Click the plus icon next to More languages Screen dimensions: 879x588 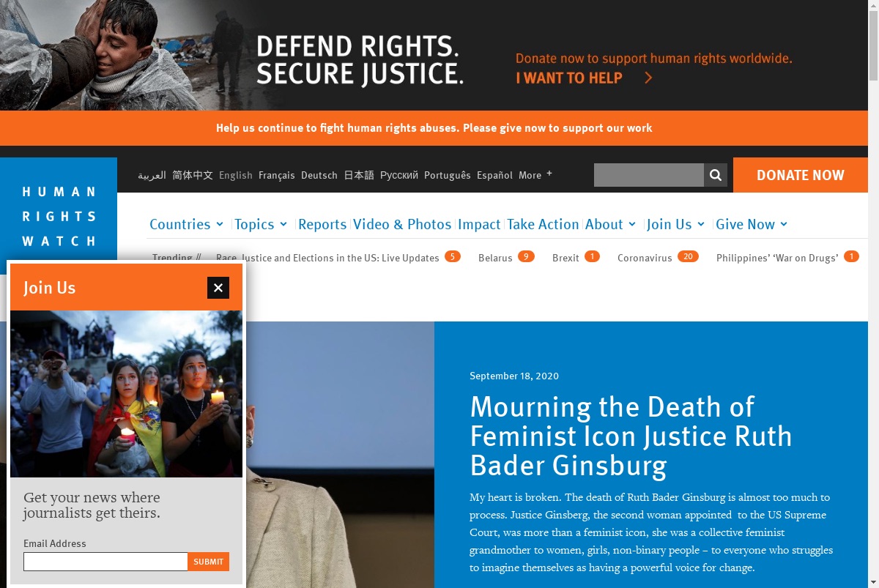pos(549,174)
